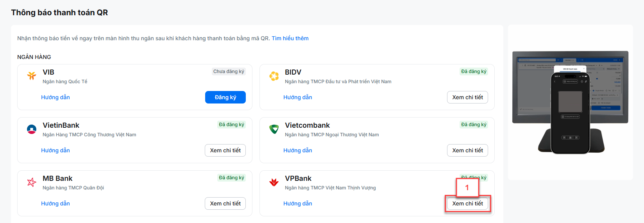The width and height of the screenshot is (644, 223).
Task: Click the VPBank Hướng dẫn link
Action: coord(298,203)
